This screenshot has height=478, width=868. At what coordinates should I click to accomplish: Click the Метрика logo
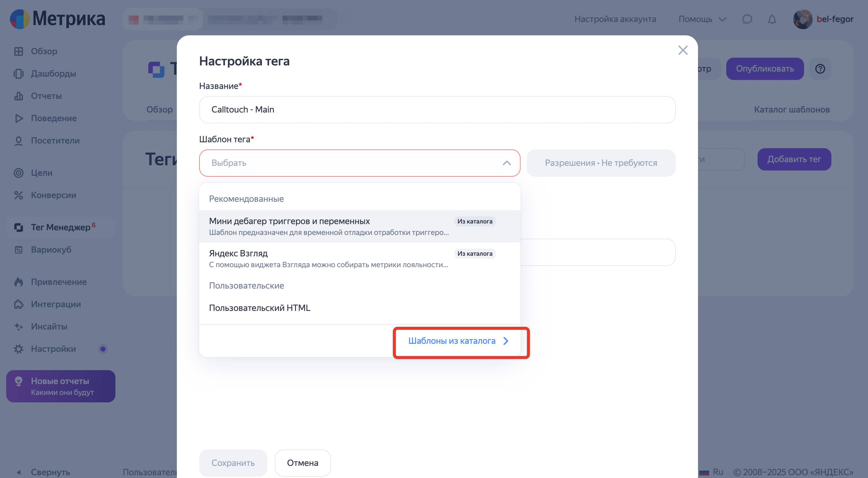tap(57, 19)
